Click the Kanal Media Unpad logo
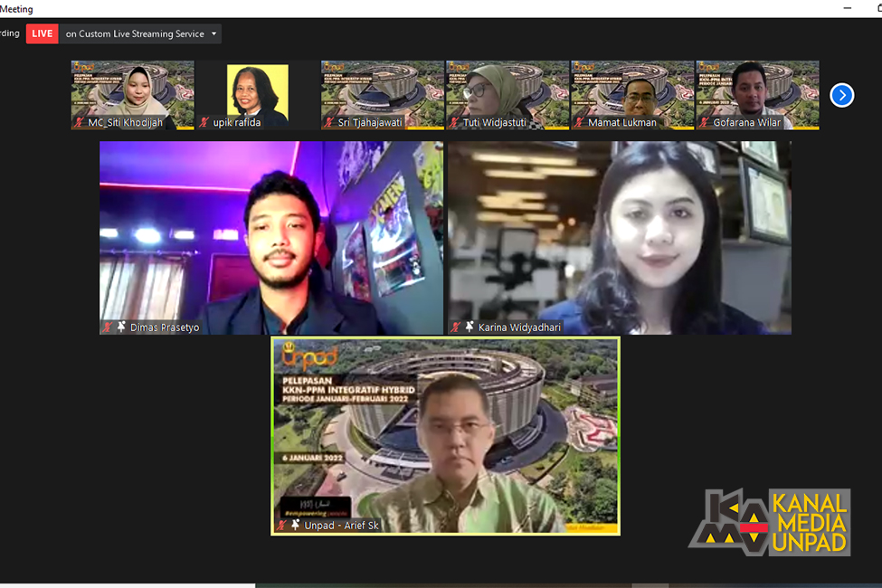Image resolution: width=882 pixels, height=588 pixels. click(769, 523)
